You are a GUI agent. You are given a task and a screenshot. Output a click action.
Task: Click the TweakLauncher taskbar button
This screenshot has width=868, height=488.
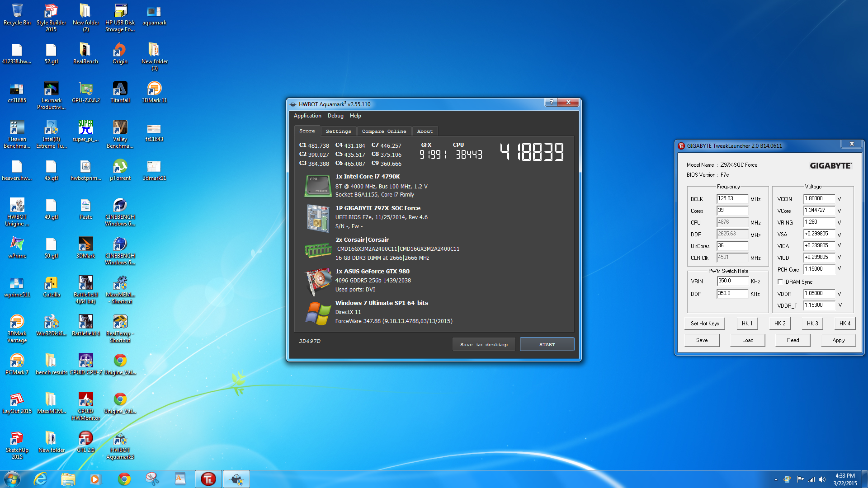pos(208,479)
